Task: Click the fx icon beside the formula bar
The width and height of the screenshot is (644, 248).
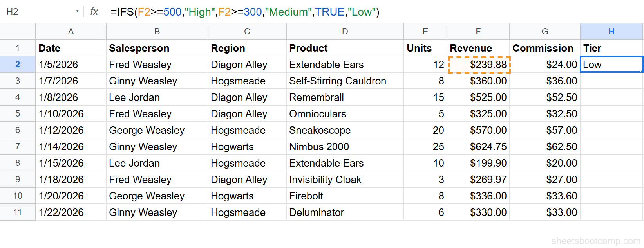Action: click(x=94, y=12)
